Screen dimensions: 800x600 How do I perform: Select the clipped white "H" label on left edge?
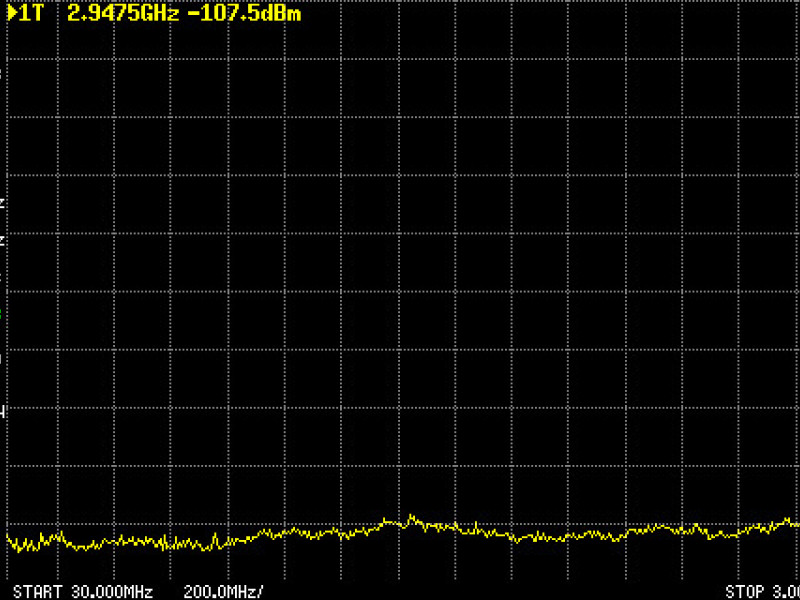point(3,411)
